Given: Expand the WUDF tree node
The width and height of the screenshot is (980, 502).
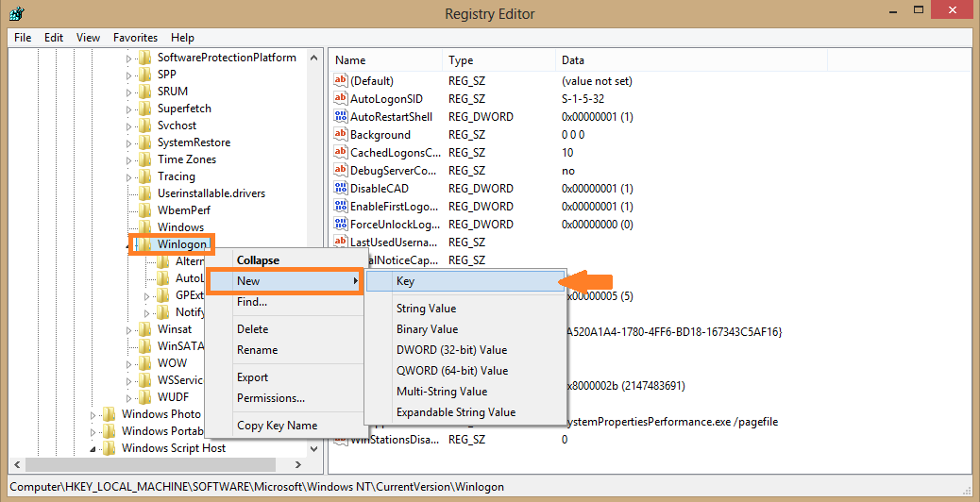Looking at the screenshot, I should pyautogui.click(x=129, y=397).
